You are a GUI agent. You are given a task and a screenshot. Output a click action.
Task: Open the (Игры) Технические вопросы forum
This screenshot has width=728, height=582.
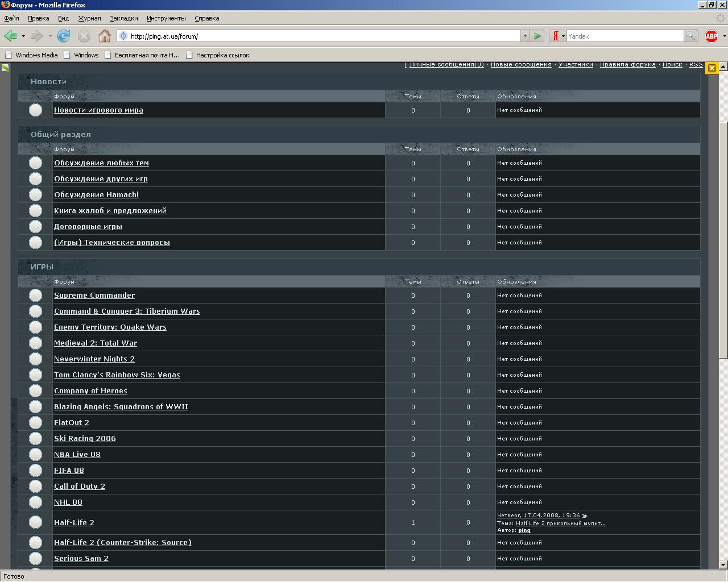point(112,243)
